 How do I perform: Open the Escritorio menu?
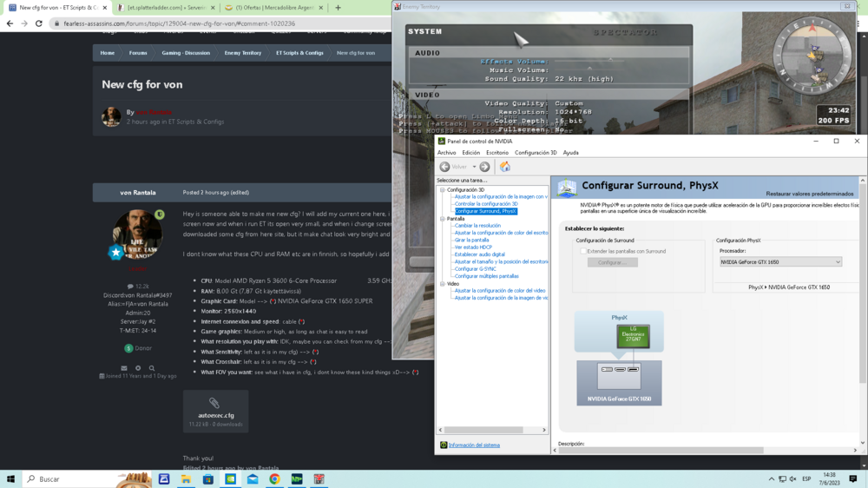coord(497,153)
